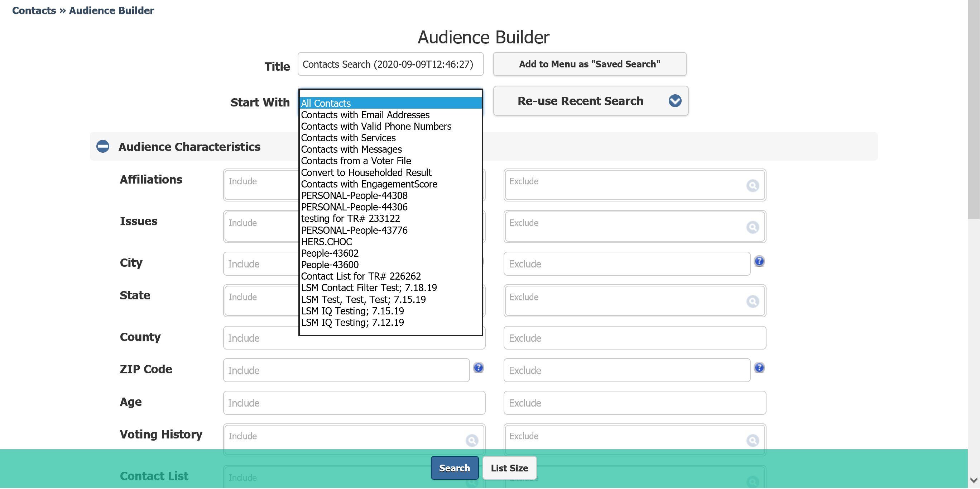Open help icon beside ZIP Code Include

pyautogui.click(x=478, y=368)
